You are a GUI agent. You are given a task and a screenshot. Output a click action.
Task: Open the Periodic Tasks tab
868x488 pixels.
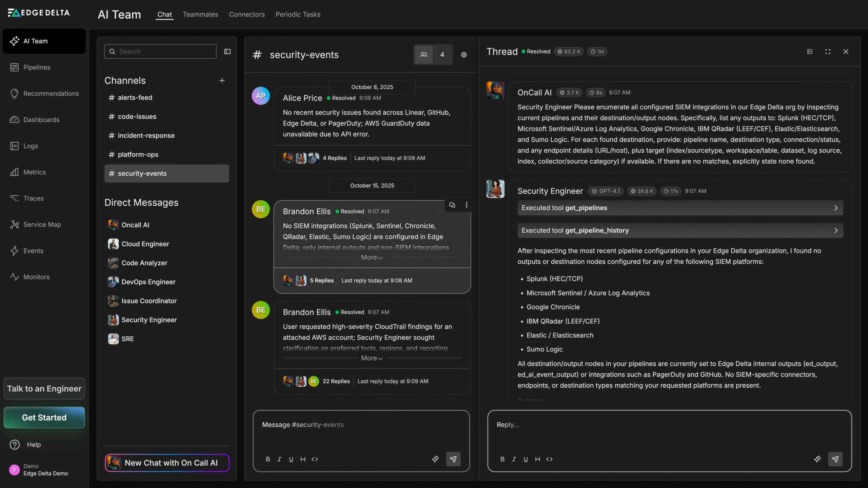coord(298,14)
